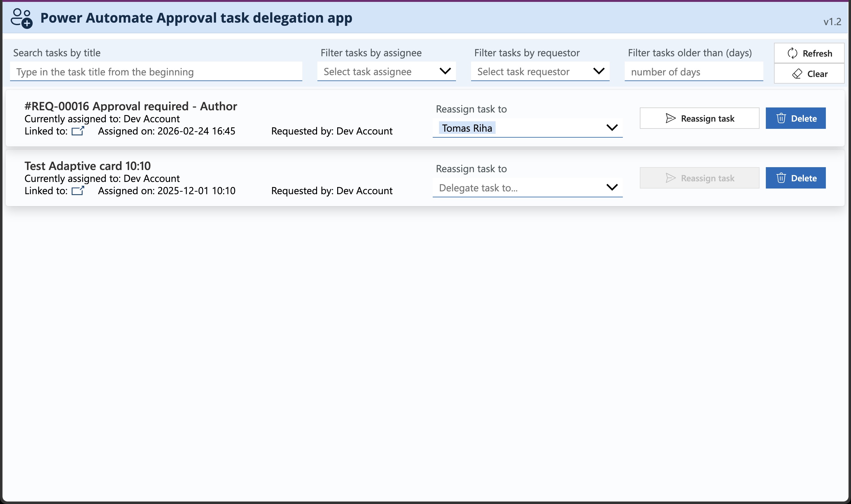851x504 pixels.
Task: Click the task title search field
Action: 156,71
